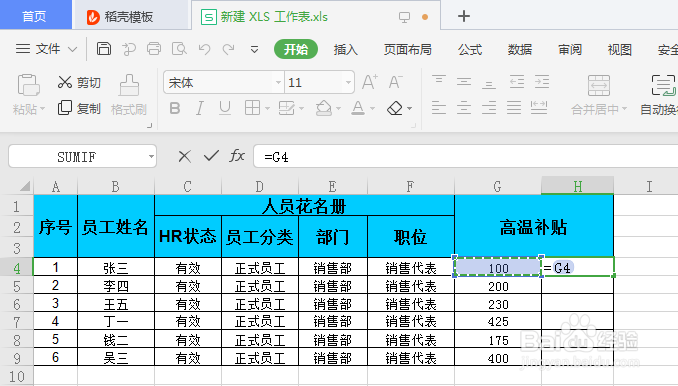Click the Middle Align icon
Image resolution: width=678 pixels, height=386 pixels.
pos(464,82)
